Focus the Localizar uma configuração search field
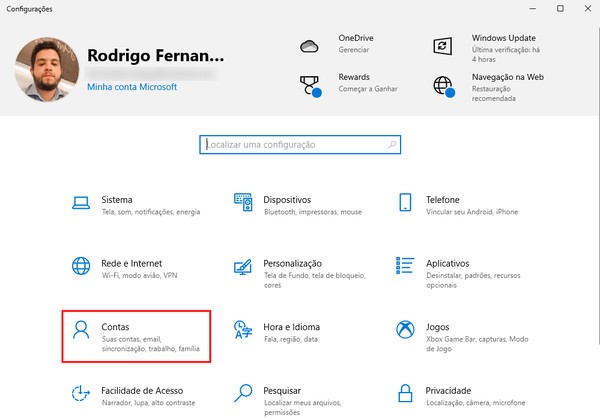The width and height of the screenshot is (600, 419). (x=300, y=145)
